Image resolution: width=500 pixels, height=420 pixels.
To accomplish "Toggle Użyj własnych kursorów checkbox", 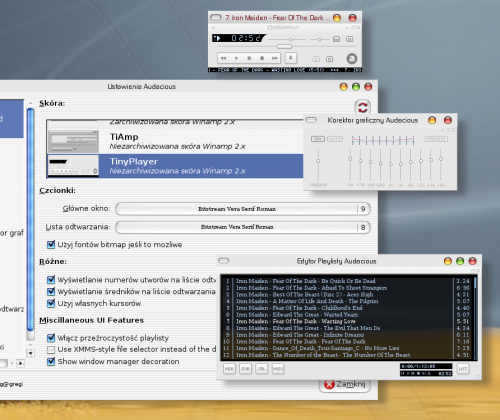I will click(51, 303).
